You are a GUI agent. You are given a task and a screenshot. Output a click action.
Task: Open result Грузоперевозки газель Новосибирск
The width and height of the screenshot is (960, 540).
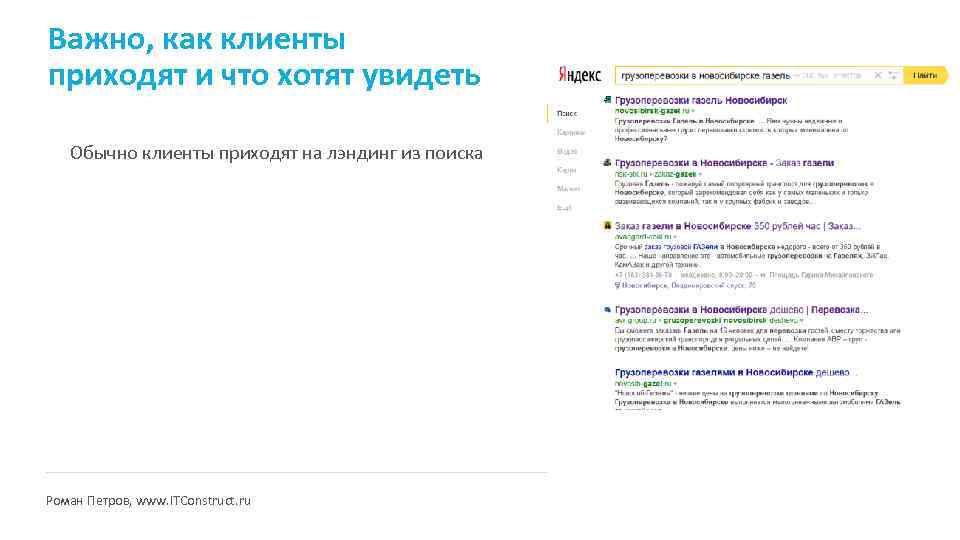pyautogui.click(x=701, y=100)
